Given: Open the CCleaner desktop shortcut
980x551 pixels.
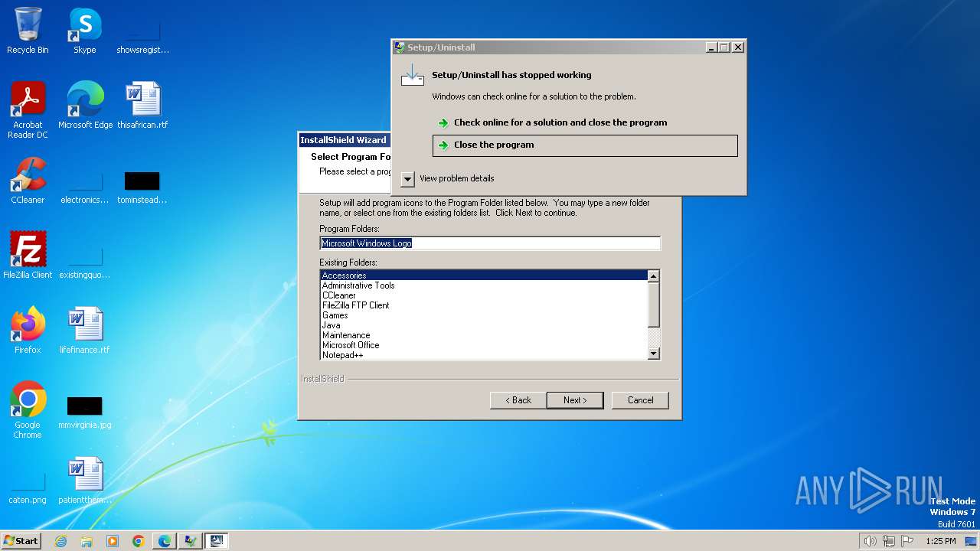Looking at the screenshot, I should [x=28, y=180].
